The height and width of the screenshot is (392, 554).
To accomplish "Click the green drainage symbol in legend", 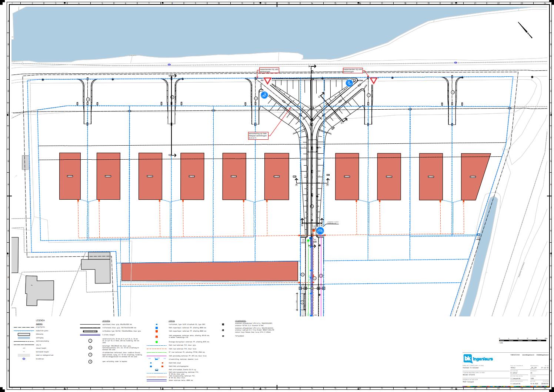I will coord(157,342).
